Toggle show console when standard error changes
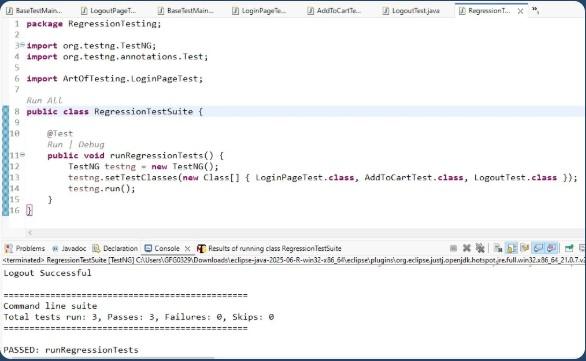Screen dimensions: 586x361 [x=552, y=248]
